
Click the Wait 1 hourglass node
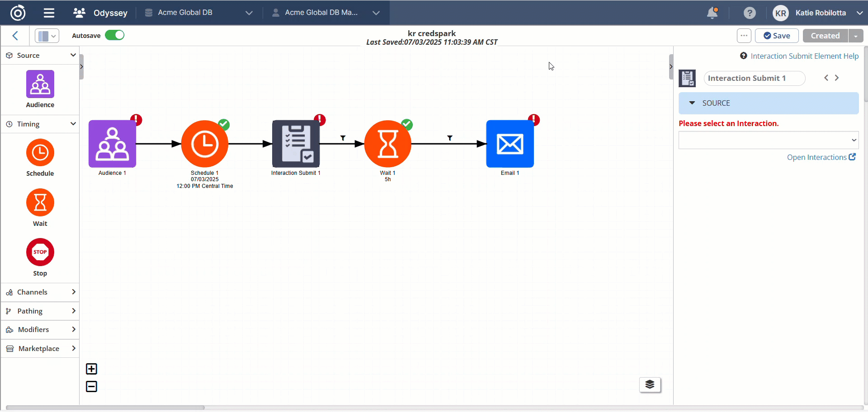388,144
